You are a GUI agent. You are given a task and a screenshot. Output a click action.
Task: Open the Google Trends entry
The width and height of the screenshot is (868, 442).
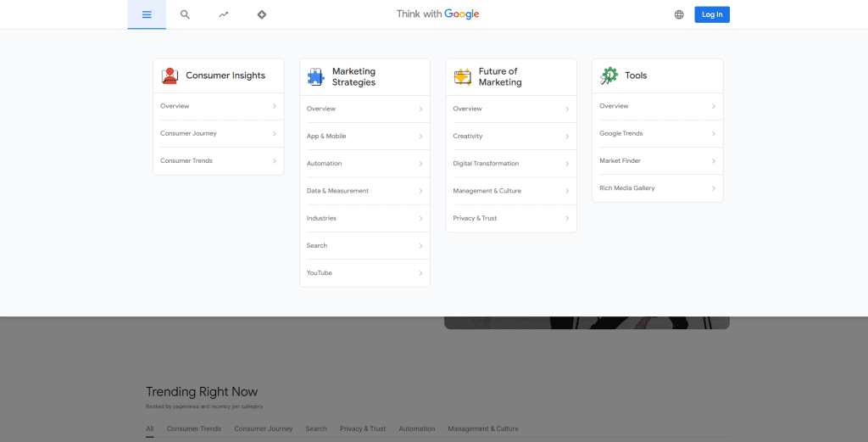pos(658,133)
